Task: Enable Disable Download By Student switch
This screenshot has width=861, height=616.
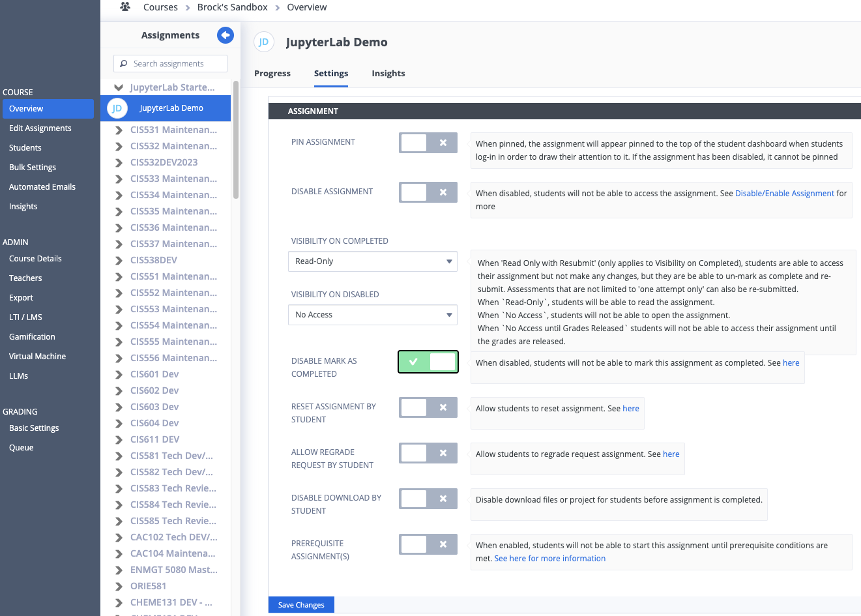Action: click(x=428, y=499)
